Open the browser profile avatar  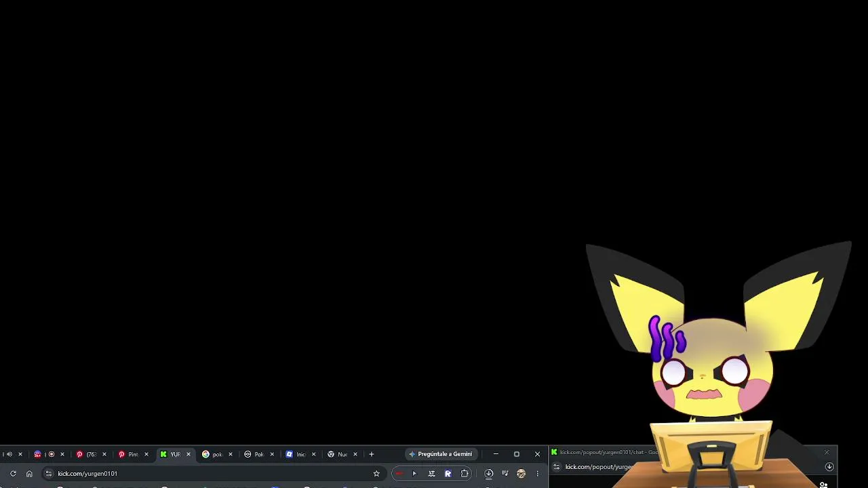tap(521, 474)
